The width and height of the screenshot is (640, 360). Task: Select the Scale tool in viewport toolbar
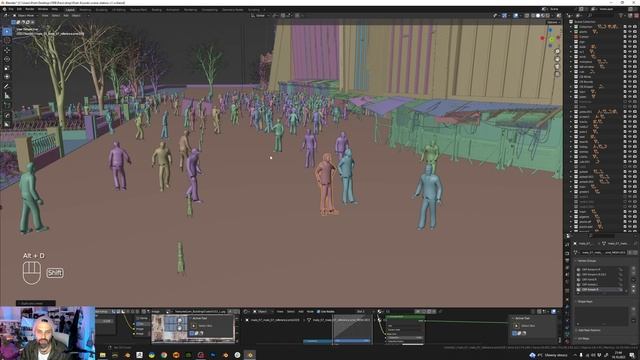[7, 68]
